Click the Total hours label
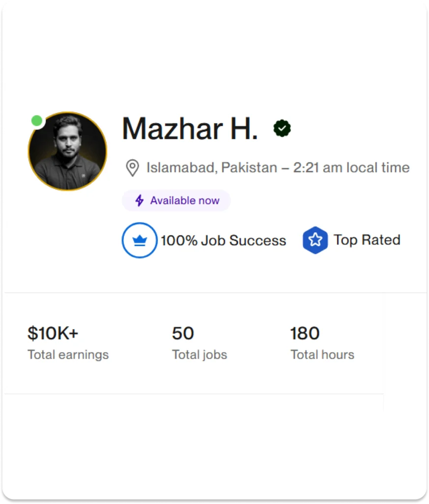The height and width of the screenshot is (504, 429). (x=322, y=355)
